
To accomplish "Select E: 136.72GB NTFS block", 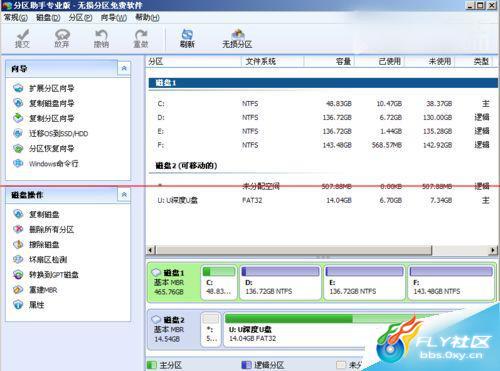I will tap(364, 282).
